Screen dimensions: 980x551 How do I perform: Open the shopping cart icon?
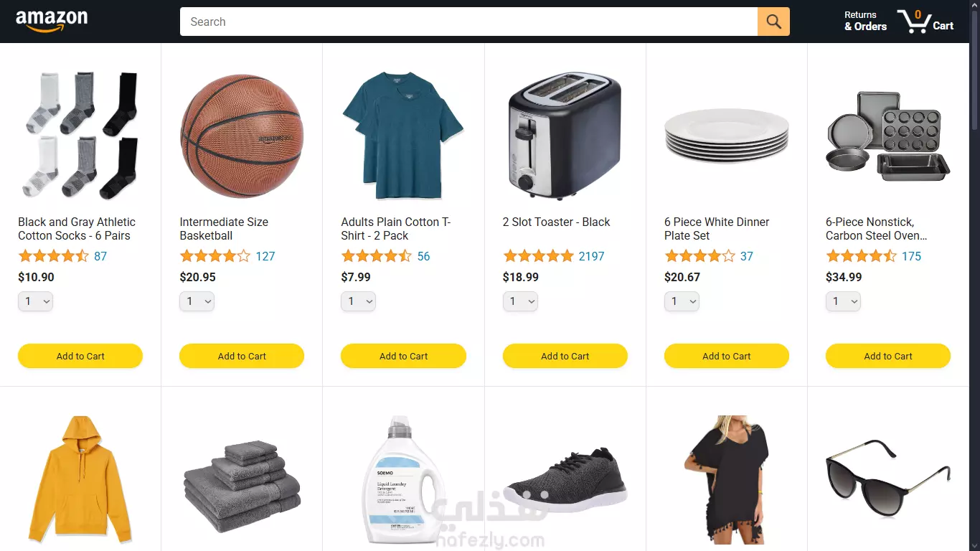913,22
